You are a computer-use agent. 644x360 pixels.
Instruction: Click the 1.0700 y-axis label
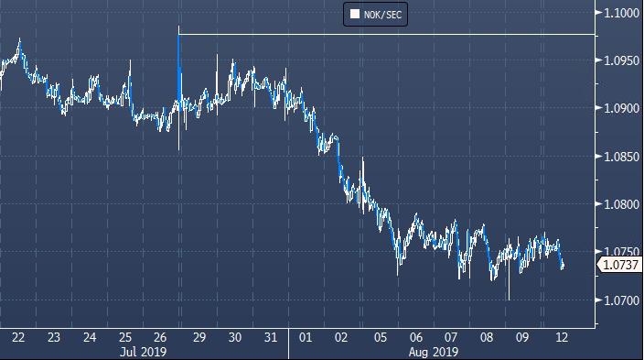pyautogui.click(x=622, y=300)
